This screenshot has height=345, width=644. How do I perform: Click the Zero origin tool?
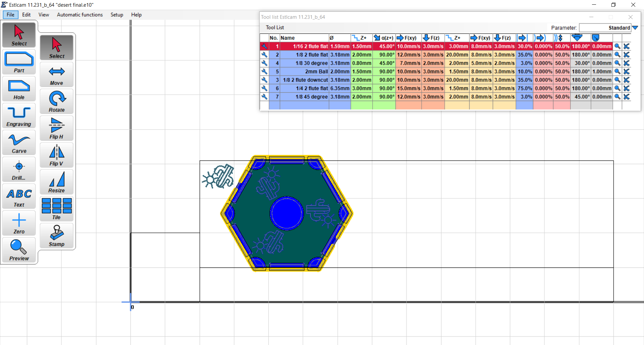19,223
